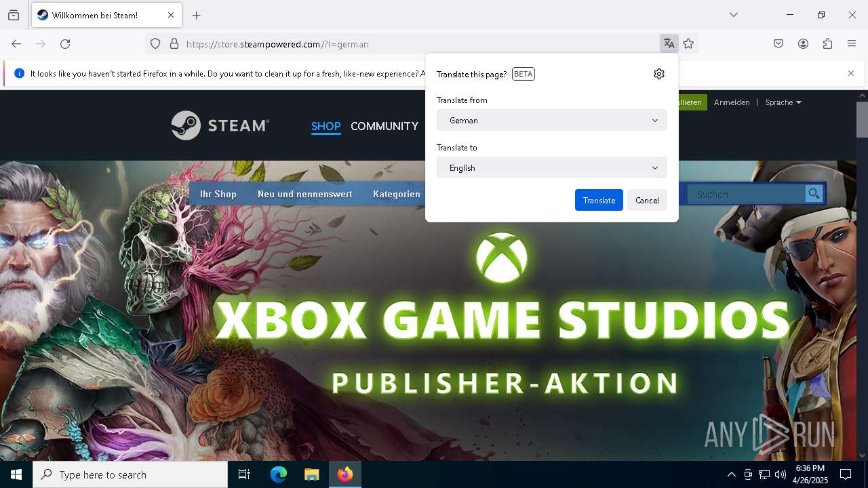868x488 pixels.
Task: Open translation settings gear icon
Action: coord(659,74)
